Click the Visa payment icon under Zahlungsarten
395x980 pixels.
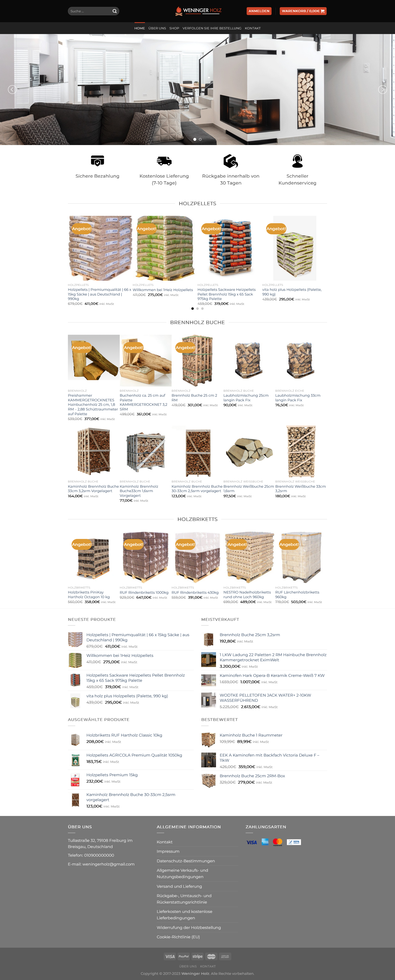pos(252,842)
